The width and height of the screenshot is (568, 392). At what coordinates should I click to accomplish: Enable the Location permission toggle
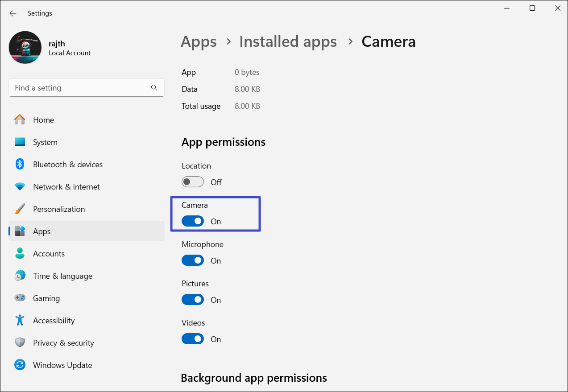192,182
